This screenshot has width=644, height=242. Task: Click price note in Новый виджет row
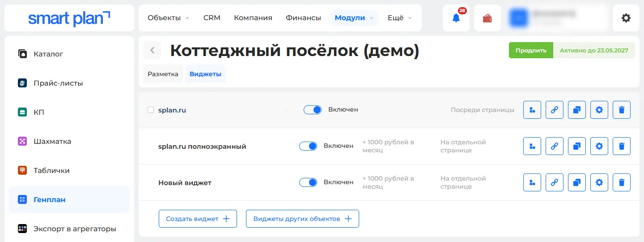pos(388,182)
